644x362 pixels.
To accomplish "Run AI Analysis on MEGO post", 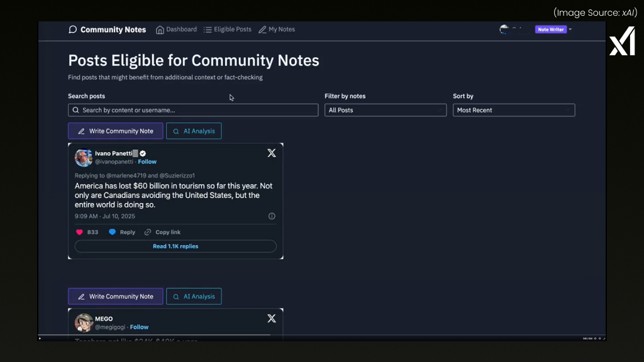I will click(194, 297).
